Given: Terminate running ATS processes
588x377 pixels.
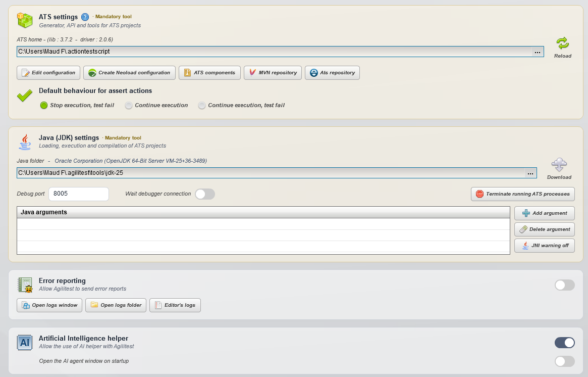Looking at the screenshot, I should 523,194.
